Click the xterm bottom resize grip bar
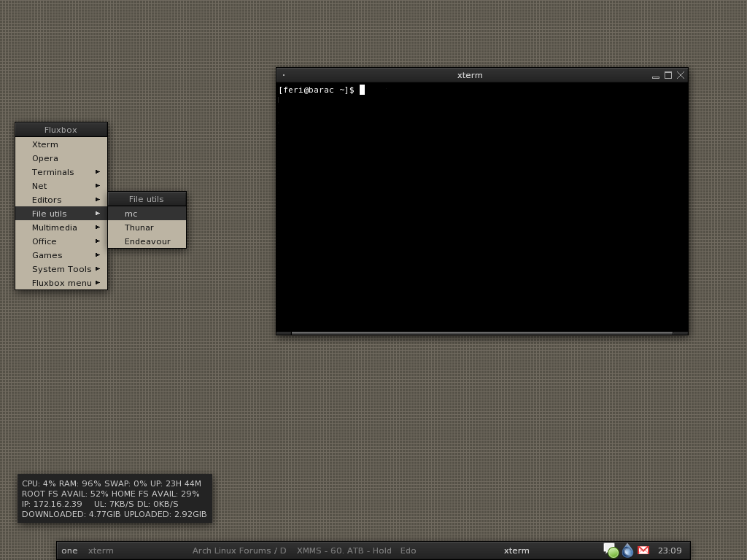The height and width of the screenshot is (560, 747). tap(482, 332)
